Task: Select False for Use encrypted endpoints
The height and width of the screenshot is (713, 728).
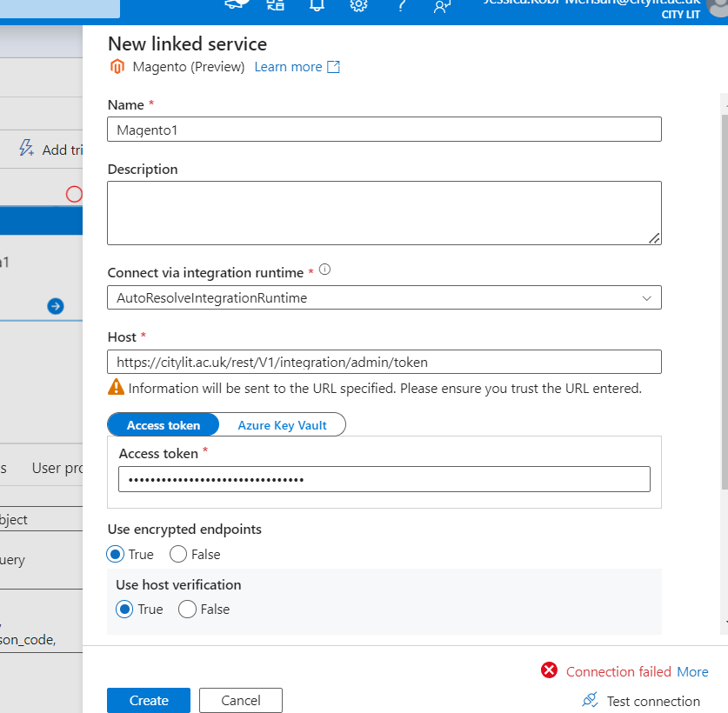Action: (177, 554)
